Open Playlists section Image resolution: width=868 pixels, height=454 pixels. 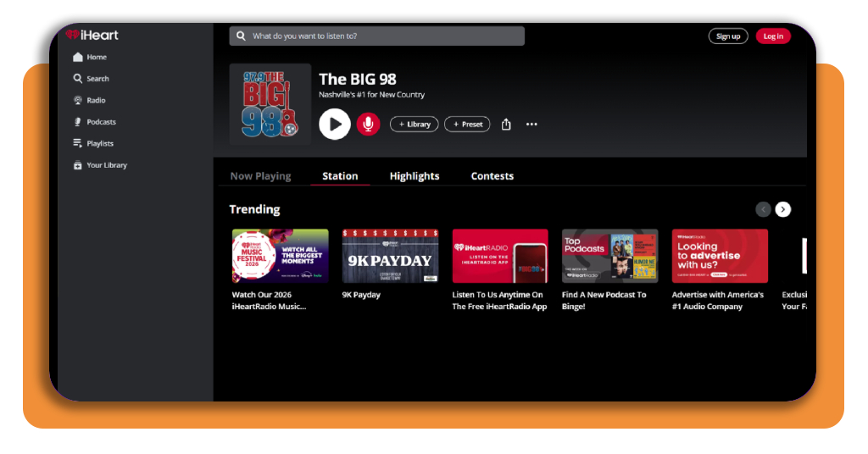click(93, 143)
